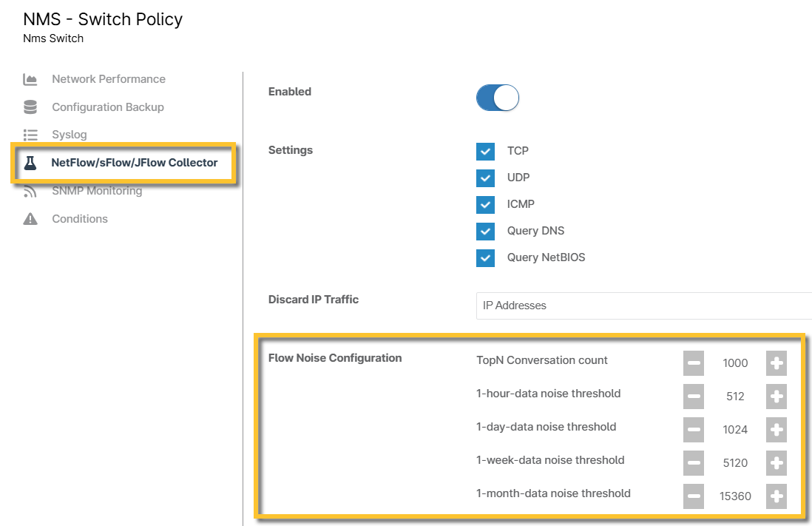Click the NetFlow collector flask icon
The image size is (812, 526).
pos(30,163)
